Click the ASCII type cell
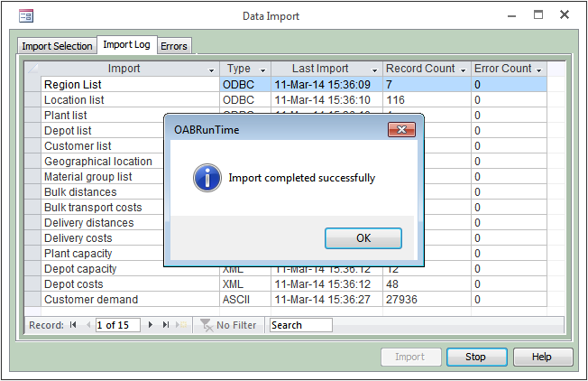Image resolution: width=588 pixels, height=381 pixels. (x=245, y=299)
